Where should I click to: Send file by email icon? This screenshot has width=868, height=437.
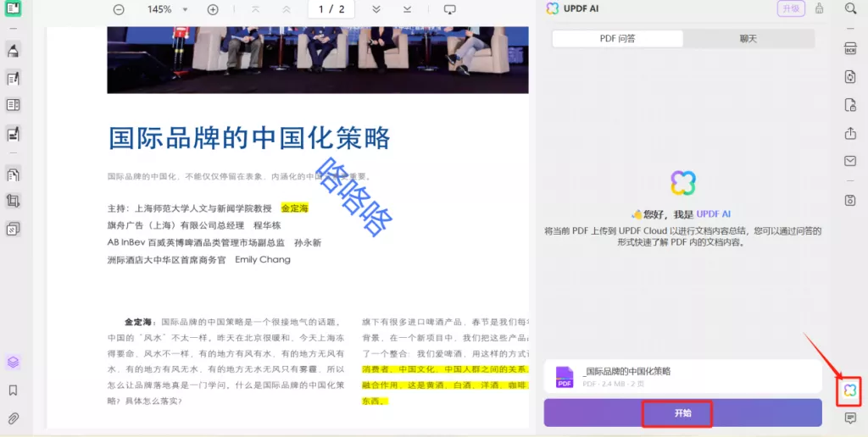(x=850, y=161)
